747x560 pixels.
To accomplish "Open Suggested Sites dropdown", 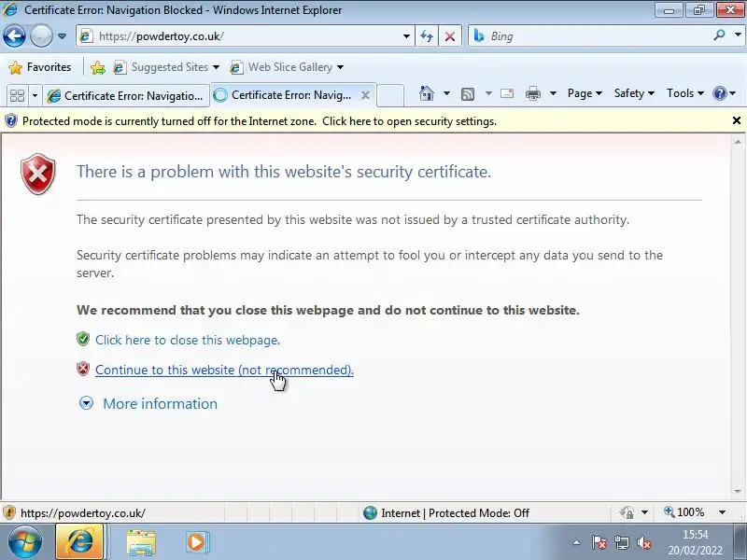I will [166, 67].
